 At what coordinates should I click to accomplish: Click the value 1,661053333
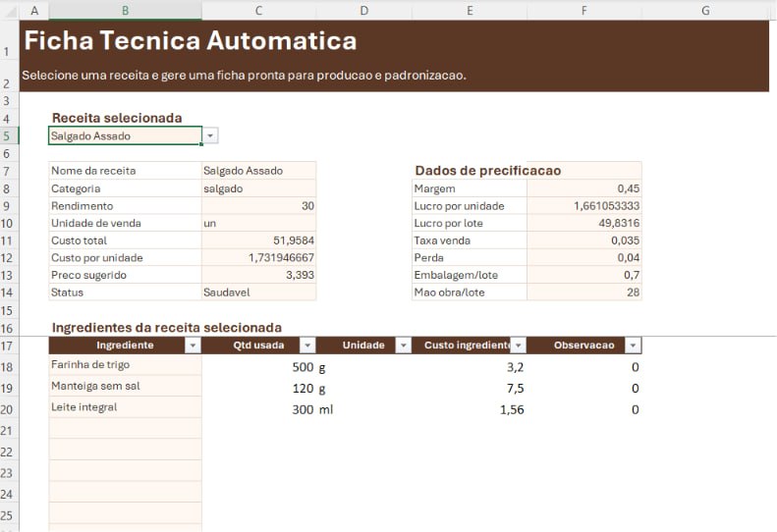[584, 205]
